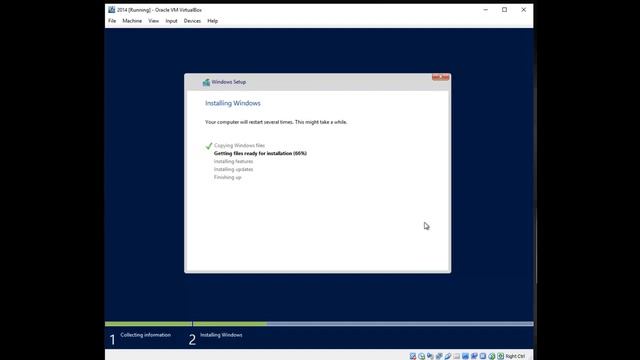The image size is (640, 360).
Task: Click the mouse integration status icon
Action: (x=492, y=356)
